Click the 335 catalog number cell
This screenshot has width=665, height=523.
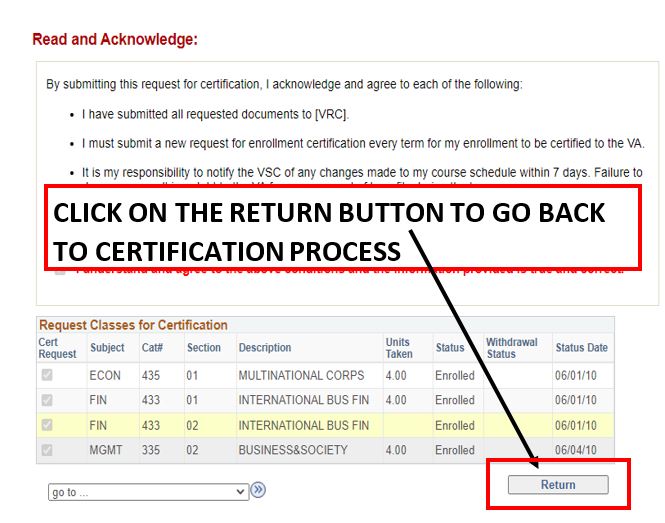[x=151, y=450]
